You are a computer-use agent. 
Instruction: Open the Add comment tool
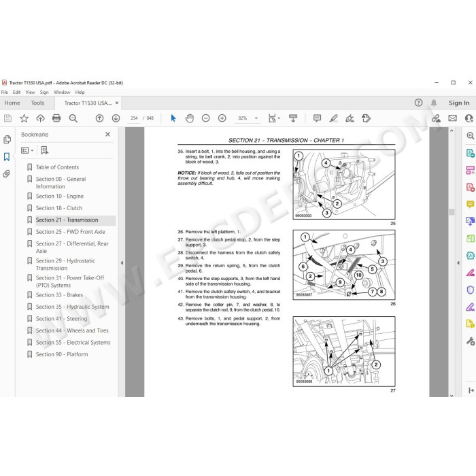[x=318, y=118]
